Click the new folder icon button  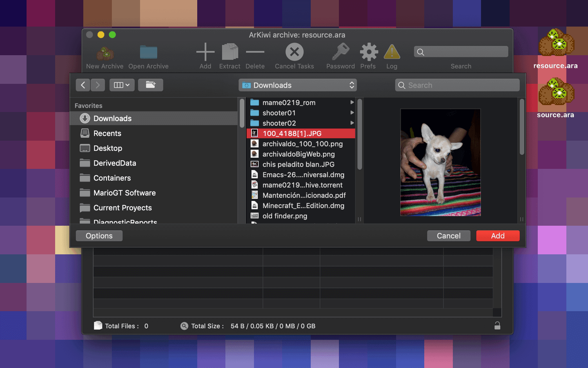151,85
